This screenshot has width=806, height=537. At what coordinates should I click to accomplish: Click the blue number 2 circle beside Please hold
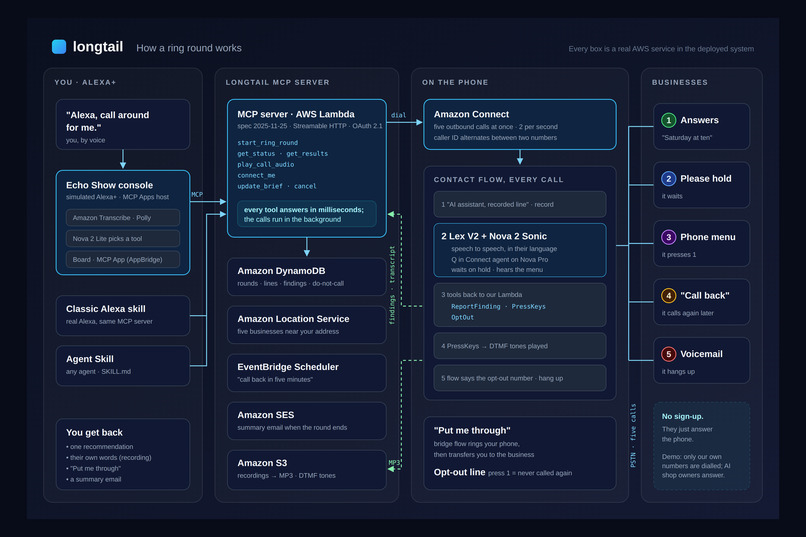coord(668,179)
